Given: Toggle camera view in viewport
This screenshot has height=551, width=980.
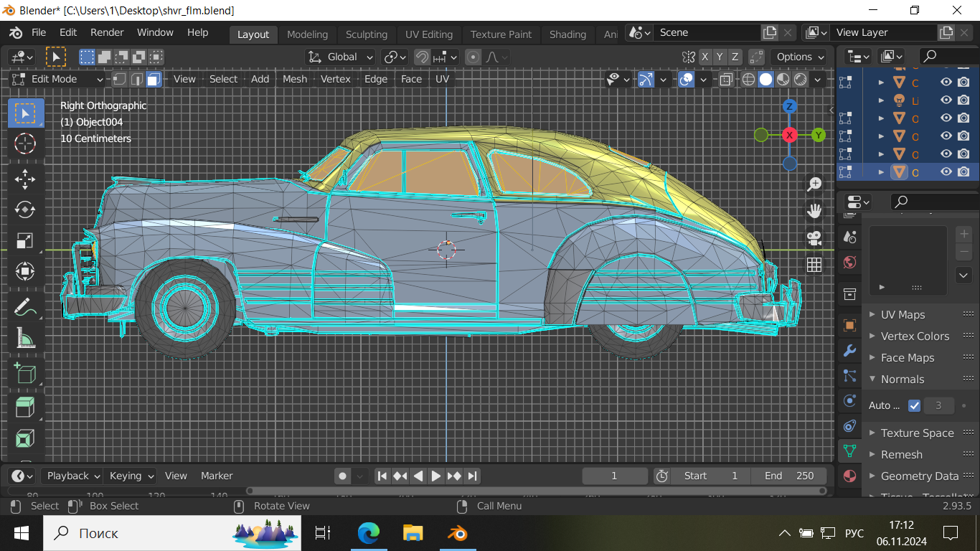Looking at the screenshot, I should click(x=814, y=237).
